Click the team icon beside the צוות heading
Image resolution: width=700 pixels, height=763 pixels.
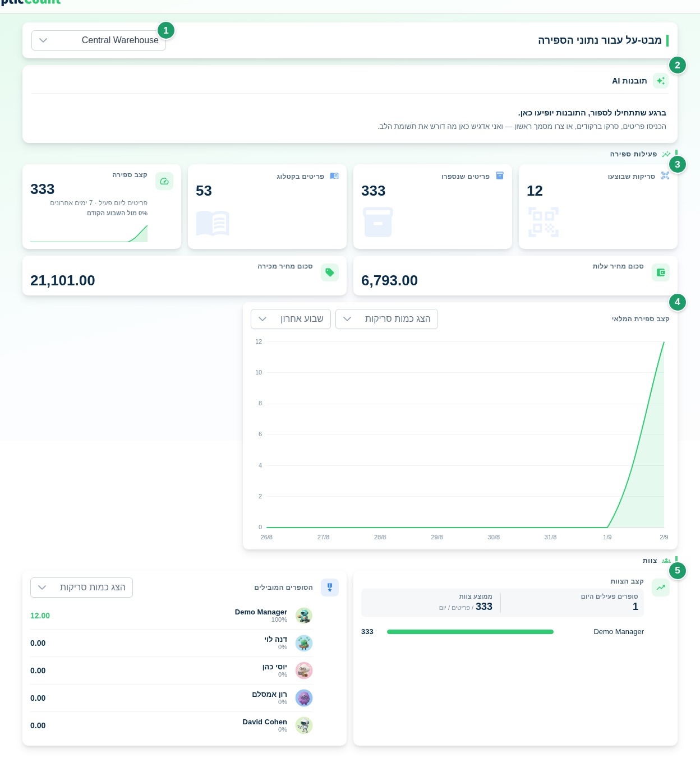pos(666,561)
